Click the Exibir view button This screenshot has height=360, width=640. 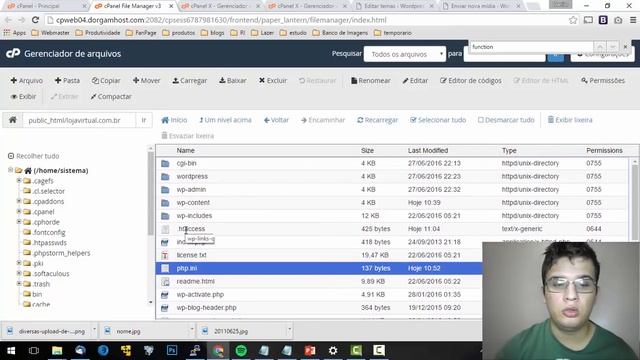(24, 97)
